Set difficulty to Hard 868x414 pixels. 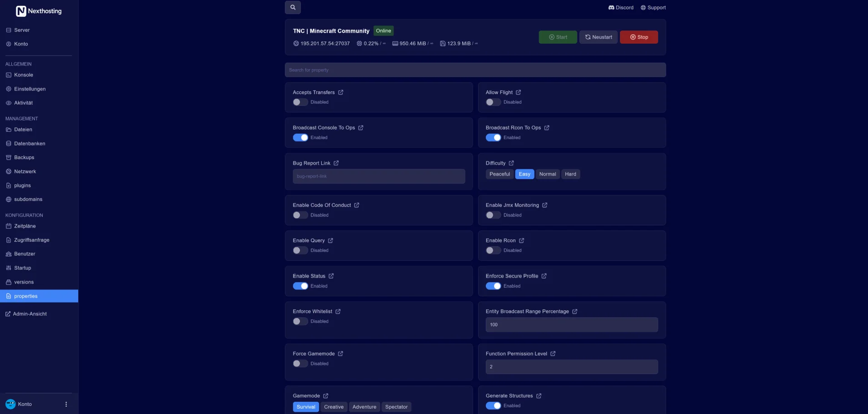click(570, 174)
